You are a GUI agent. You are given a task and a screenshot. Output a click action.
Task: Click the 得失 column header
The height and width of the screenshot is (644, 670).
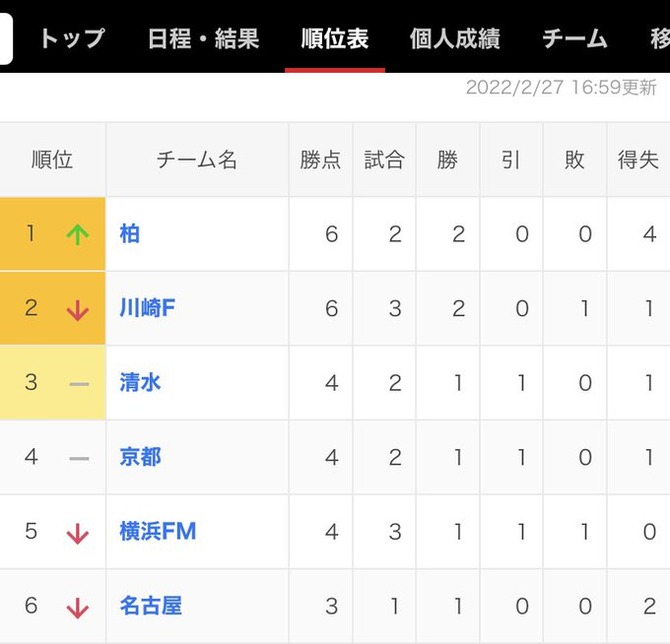[x=638, y=160]
